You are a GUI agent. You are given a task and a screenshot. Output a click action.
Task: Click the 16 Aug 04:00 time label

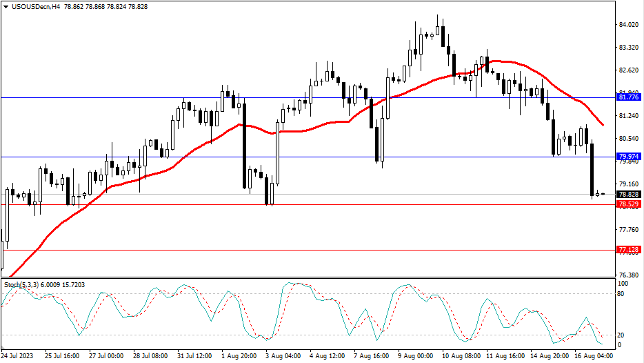[592, 356]
